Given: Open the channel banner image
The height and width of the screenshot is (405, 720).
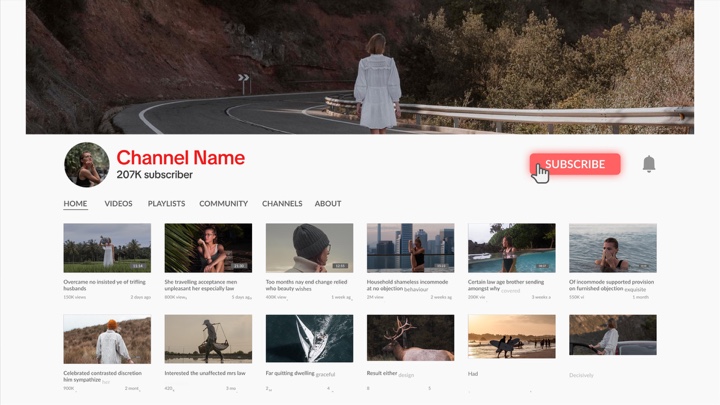Looking at the screenshot, I should pos(360,67).
